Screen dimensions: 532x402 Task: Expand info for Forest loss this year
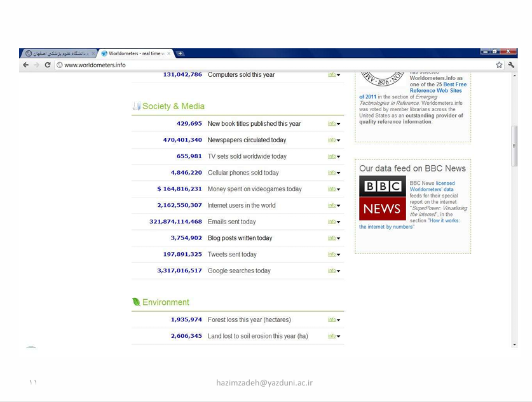(334, 320)
